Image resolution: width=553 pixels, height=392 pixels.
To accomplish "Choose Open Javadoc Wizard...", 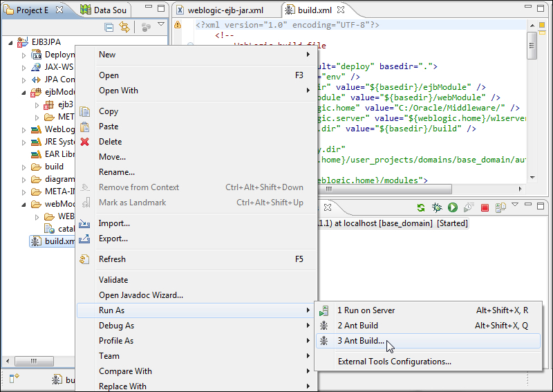I will (x=196, y=295).
